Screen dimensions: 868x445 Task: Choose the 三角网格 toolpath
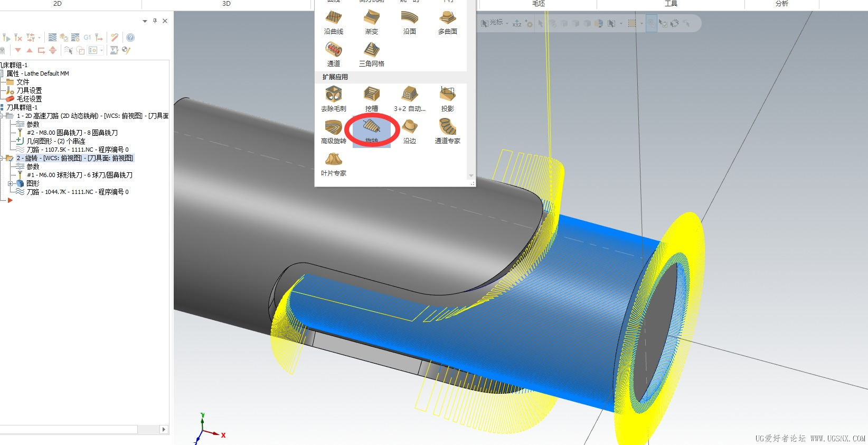coord(372,55)
